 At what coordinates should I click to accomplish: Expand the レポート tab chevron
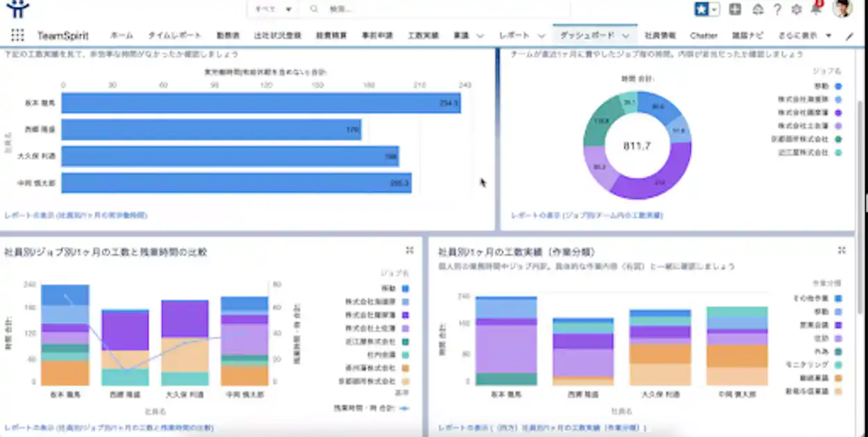point(542,35)
